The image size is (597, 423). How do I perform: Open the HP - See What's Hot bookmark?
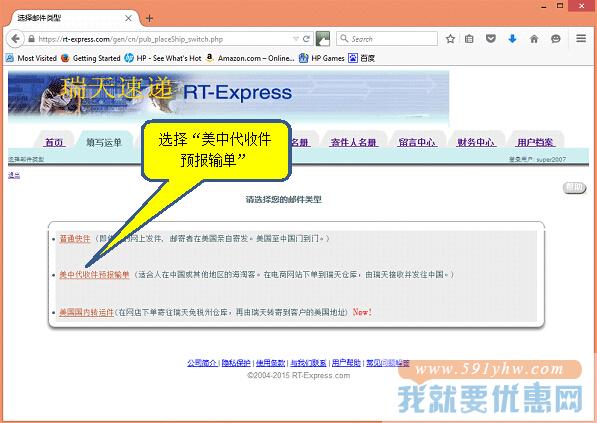[163, 58]
